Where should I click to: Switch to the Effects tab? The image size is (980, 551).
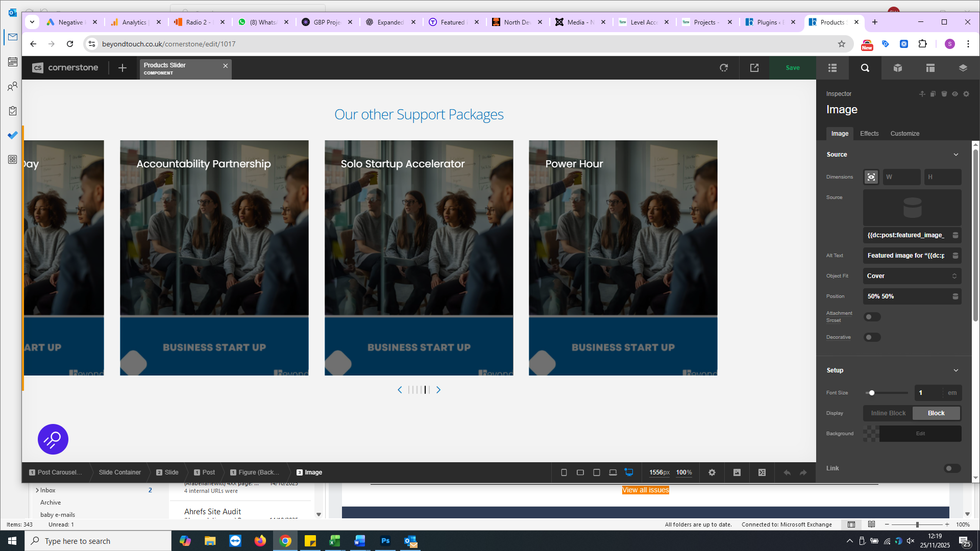(x=869, y=134)
